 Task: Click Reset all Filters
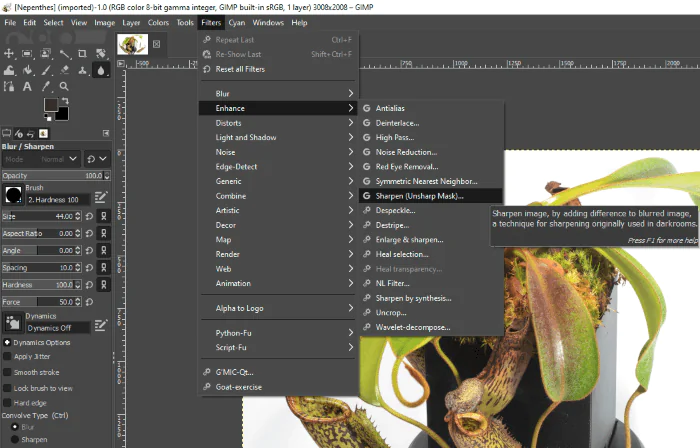(277, 69)
